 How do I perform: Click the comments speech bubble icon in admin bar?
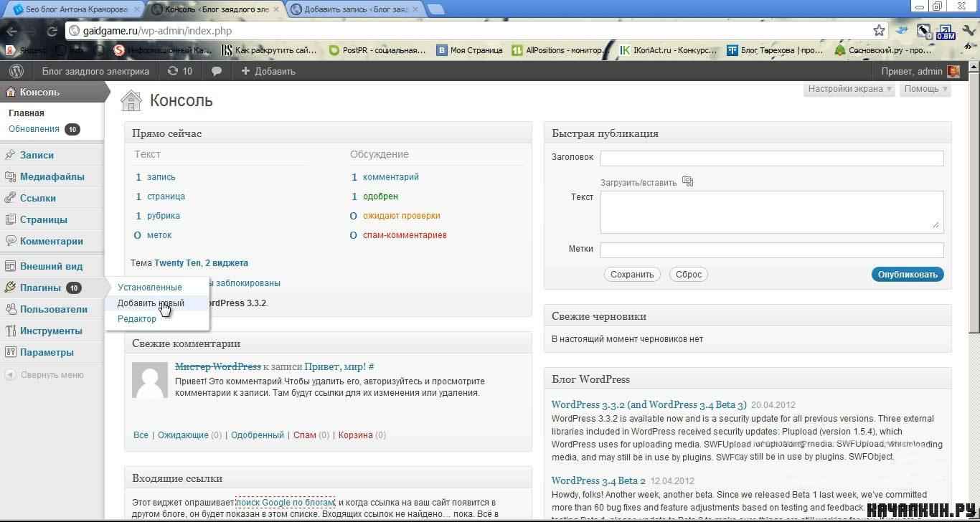click(x=217, y=71)
